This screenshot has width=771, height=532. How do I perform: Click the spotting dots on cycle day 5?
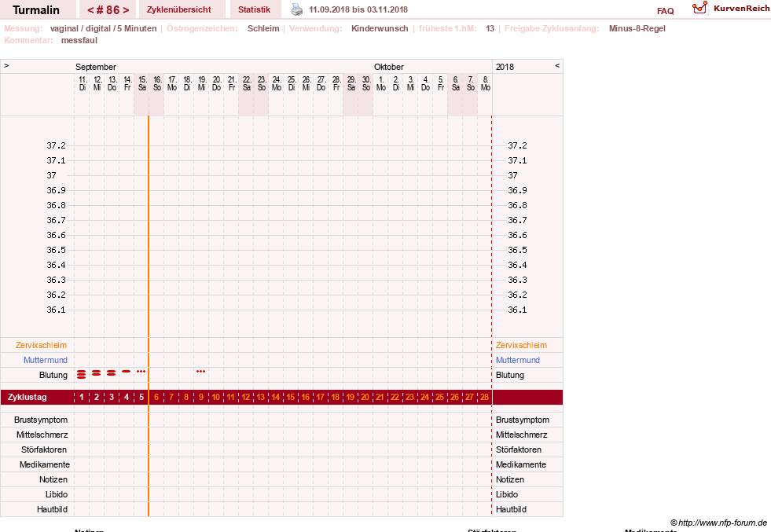[141, 371]
